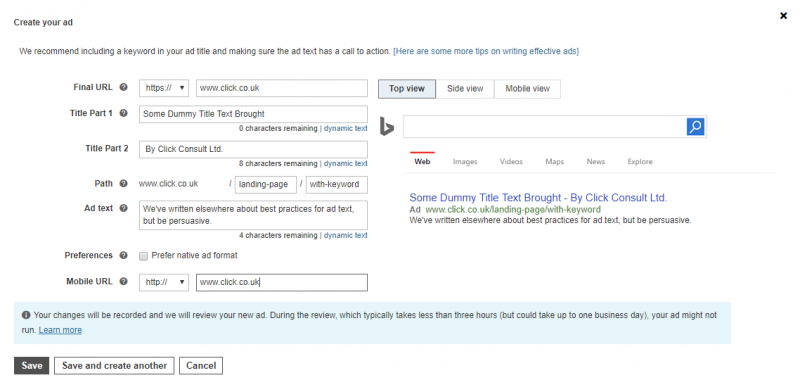Click the '8 characters remaining' text

click(x=278, y=164)
